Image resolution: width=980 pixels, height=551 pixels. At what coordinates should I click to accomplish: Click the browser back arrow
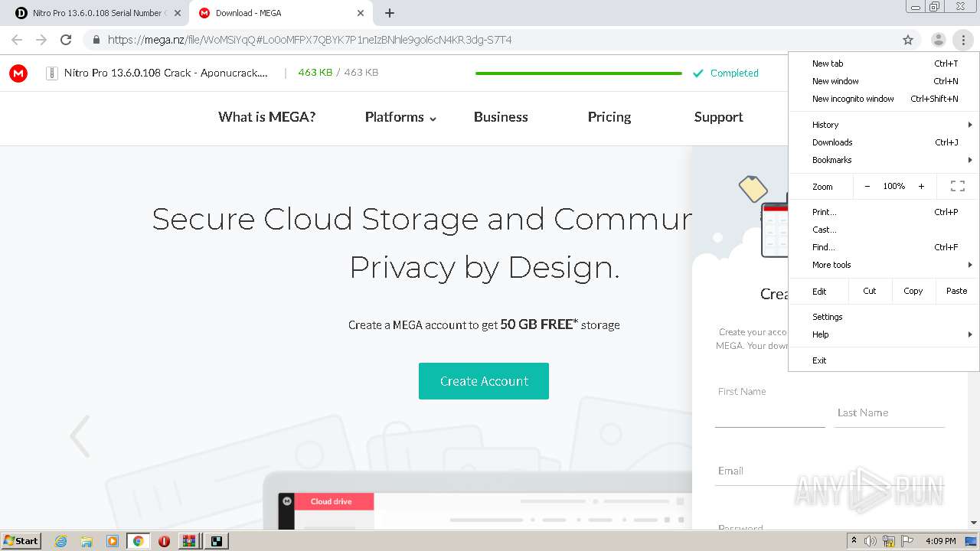pyautogui.click(x=17, y=40)
